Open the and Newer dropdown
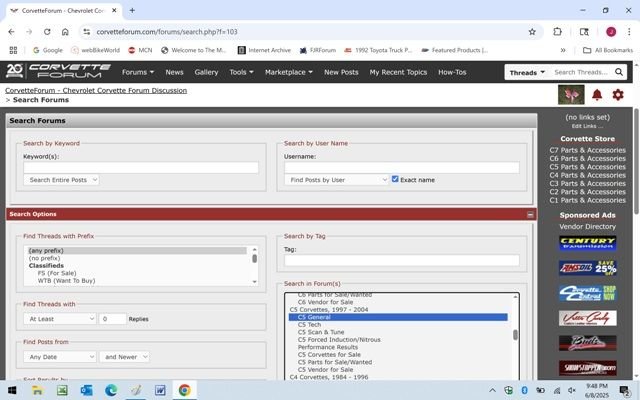This screenshot has width=640, height=400. click(x=124, y=357)
